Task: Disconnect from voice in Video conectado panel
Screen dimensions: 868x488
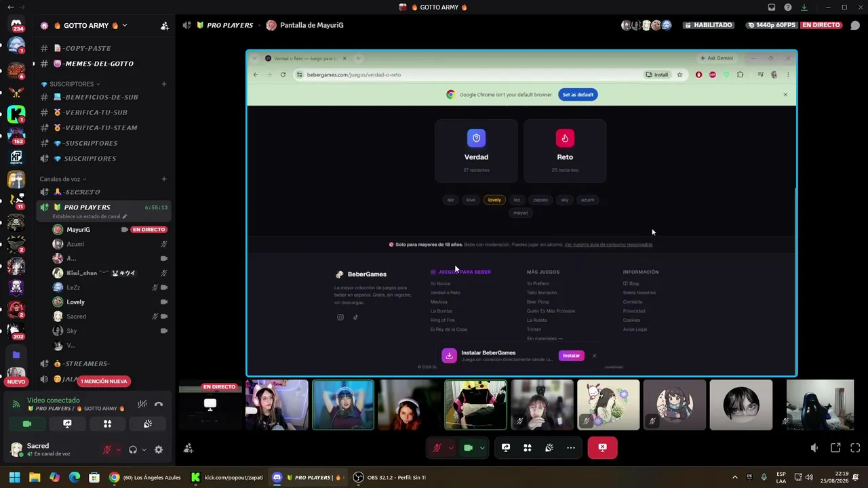Action: tap(159, 404)
